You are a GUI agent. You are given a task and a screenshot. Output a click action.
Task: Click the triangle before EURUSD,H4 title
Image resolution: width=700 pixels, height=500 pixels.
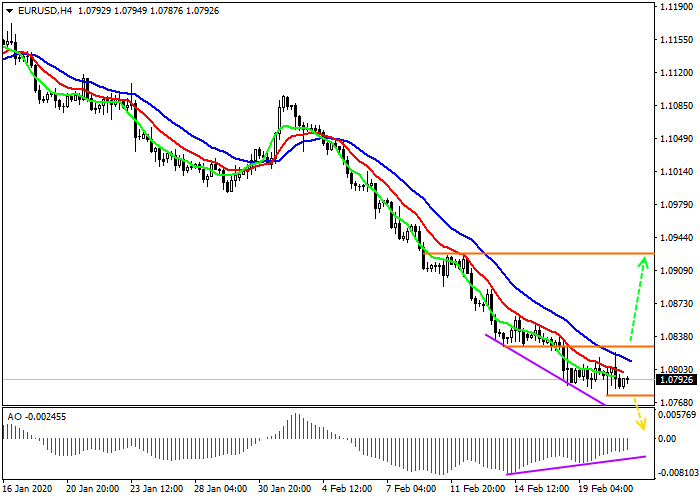click(8, 11)
